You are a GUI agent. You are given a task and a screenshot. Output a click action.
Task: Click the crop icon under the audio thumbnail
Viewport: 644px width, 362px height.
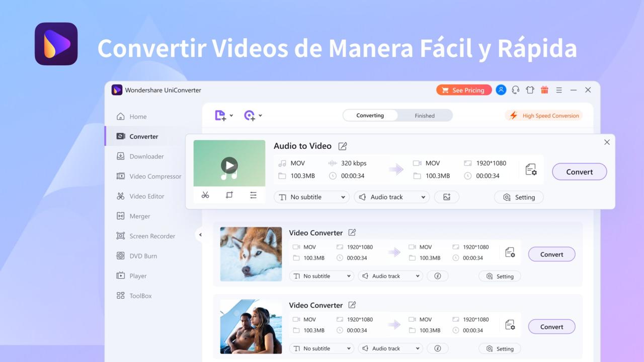[229, 195]
